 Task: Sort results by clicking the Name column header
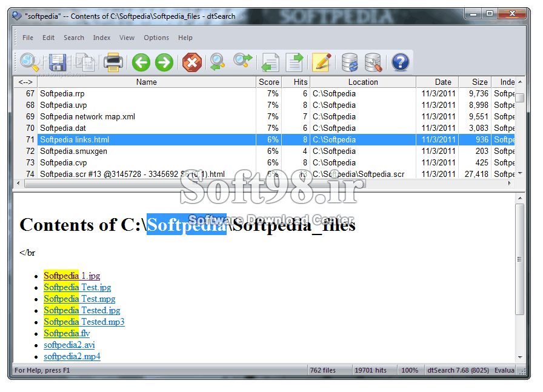[x=146, y=82]
